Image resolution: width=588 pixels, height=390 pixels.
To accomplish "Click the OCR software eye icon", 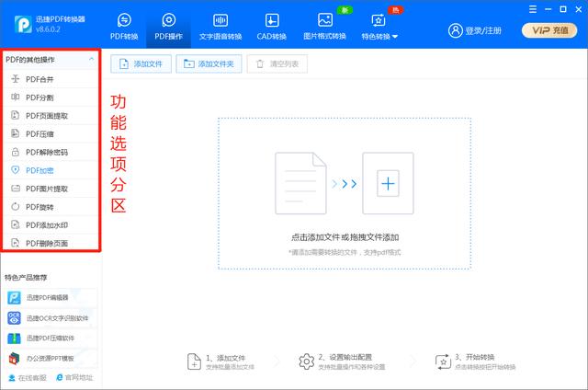I will [15, 318].
